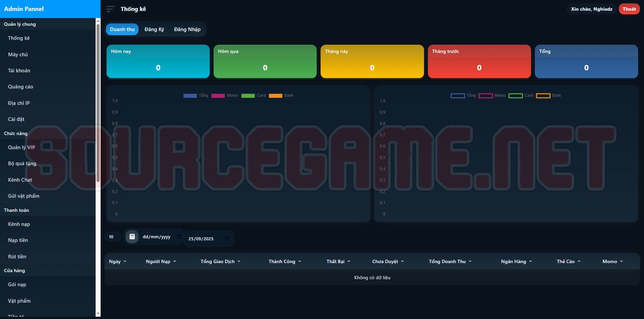The width and height of the screenshot is (644, 319).
Task: Click the calendar icon button beside date filter
Action: (132, 237)
